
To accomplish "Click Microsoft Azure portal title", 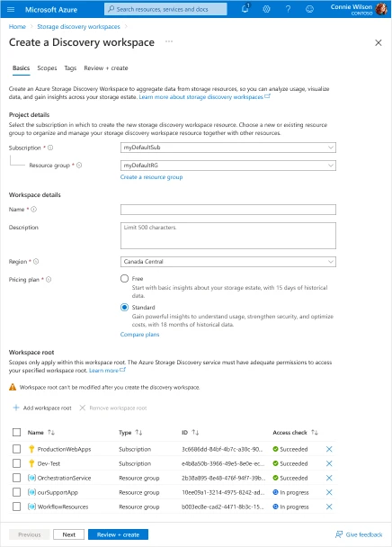I will click(51, 9).
